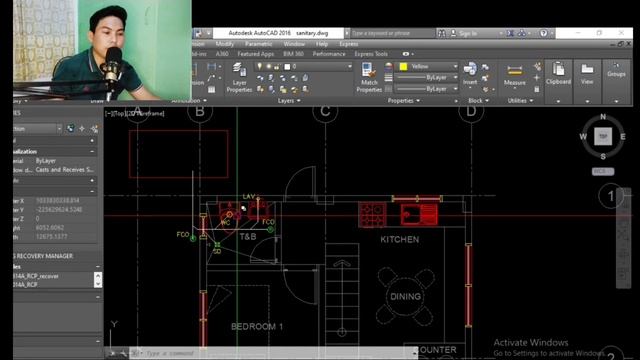Click the recovery files list scrollbar
The image size is (640, 360).
click(x=98, y=280)
